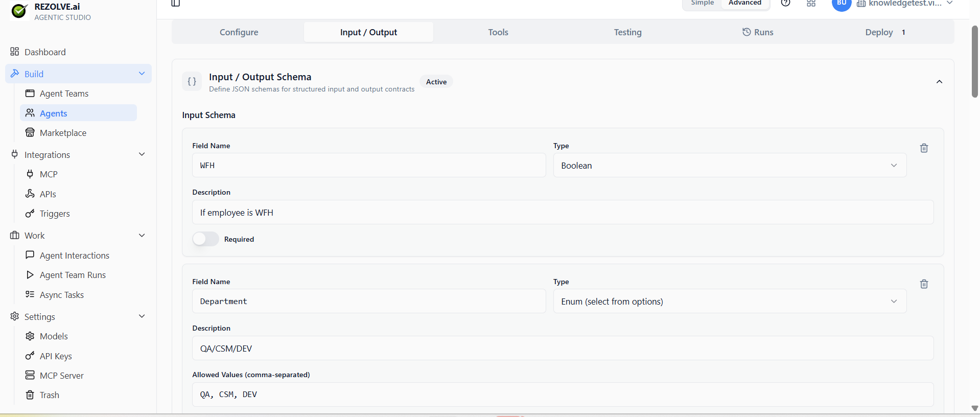This screenshot has height=417, width=980.
Task: Switch to the Deploy tab
Action: click(x=886, y=32)
